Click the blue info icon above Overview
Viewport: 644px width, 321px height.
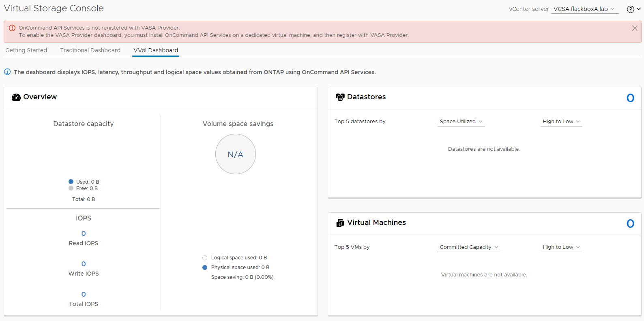tap(7, 72)
